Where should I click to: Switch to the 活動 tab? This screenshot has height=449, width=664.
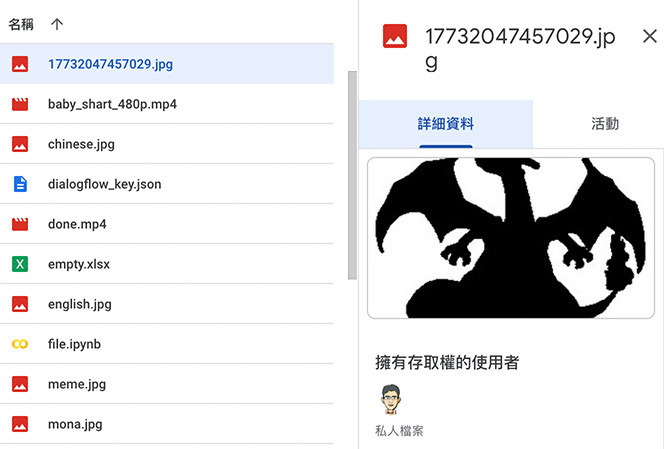pos(605,124)
